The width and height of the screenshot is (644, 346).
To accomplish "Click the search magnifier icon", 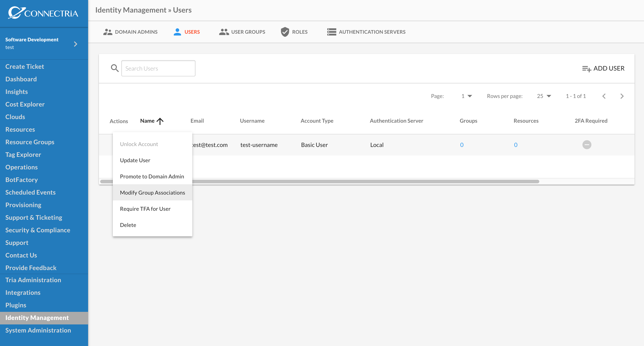I will pos(115,68).
